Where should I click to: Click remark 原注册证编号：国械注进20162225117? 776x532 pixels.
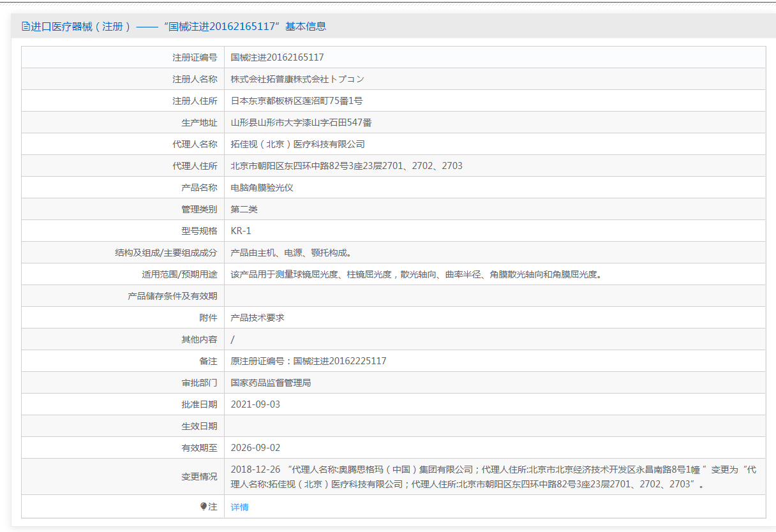tap(309, 361)
